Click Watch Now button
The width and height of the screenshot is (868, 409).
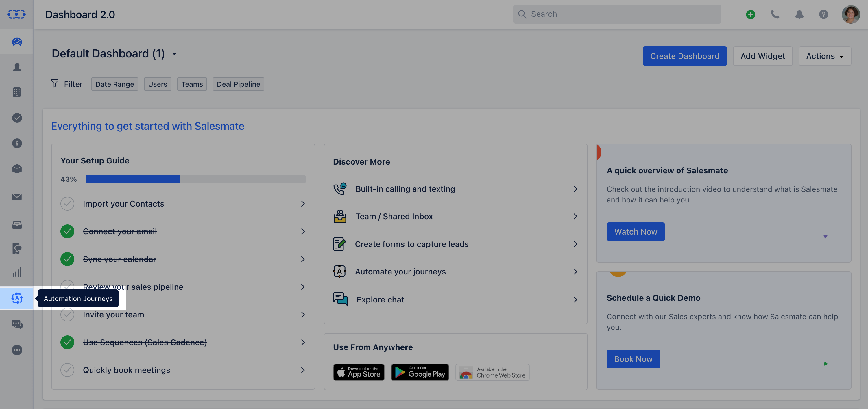coord(636,232)
